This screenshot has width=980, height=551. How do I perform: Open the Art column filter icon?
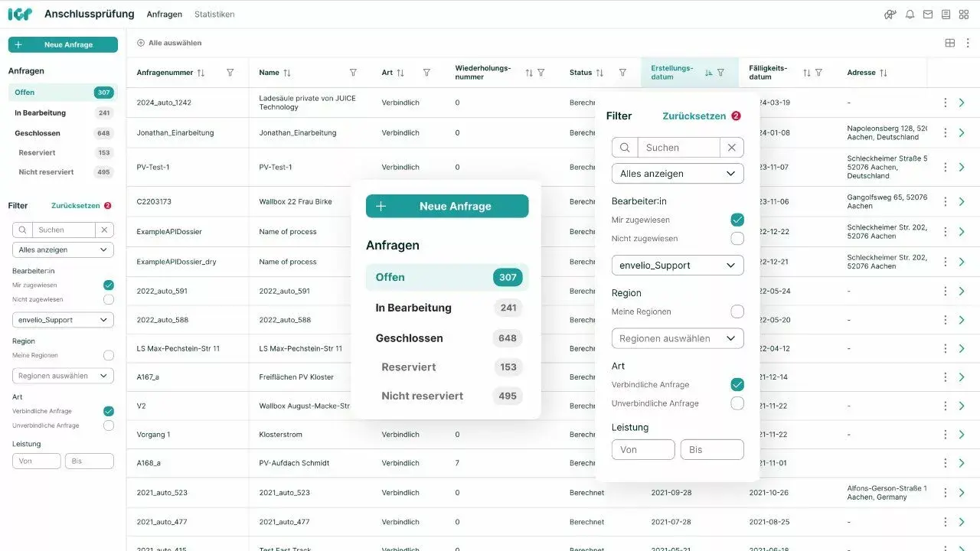[426, 73]
